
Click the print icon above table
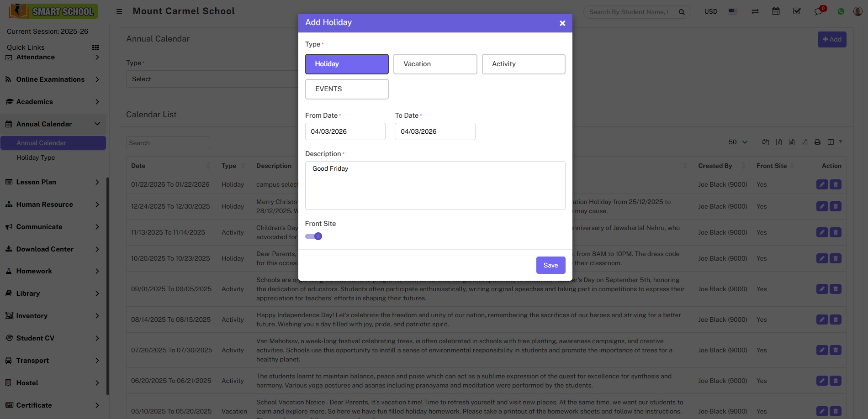817,142
